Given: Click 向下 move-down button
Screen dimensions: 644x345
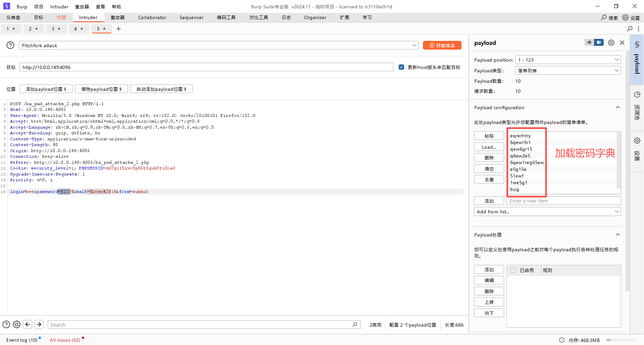Looking at the screenshot, I should pyautogui.click(x=489, y=313).
